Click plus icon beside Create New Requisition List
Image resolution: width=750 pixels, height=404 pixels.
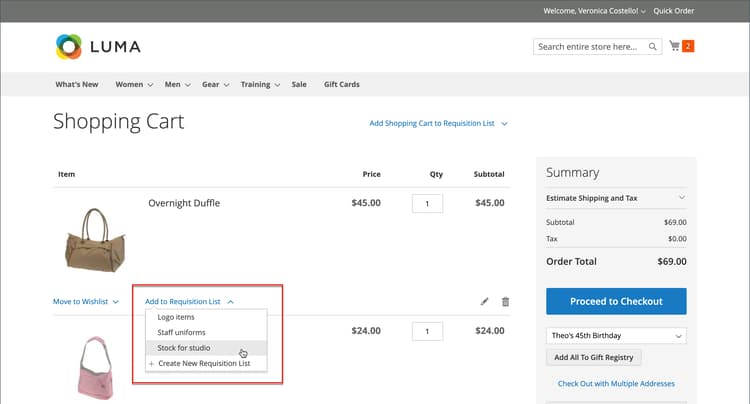(x=152, y=364)
